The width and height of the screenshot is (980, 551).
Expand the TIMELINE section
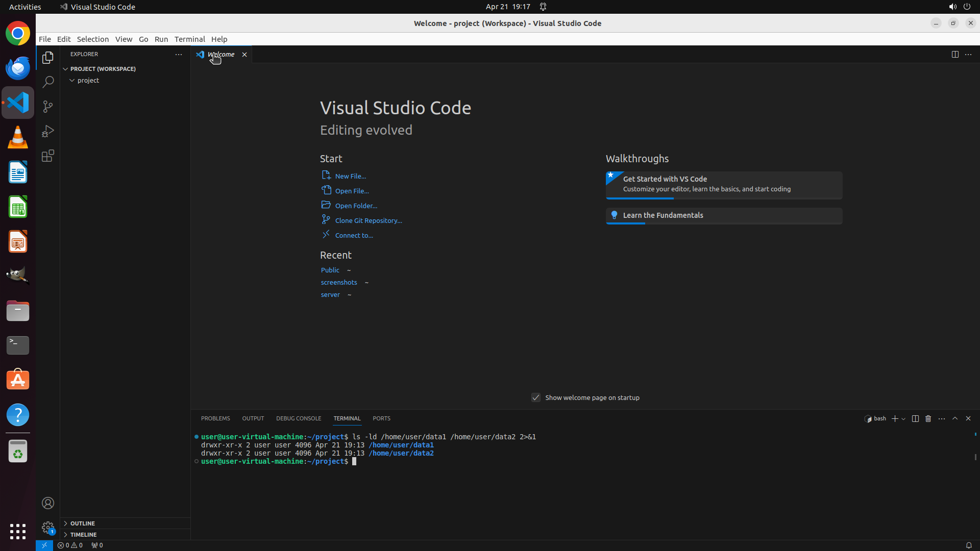(x=83, y=535)
